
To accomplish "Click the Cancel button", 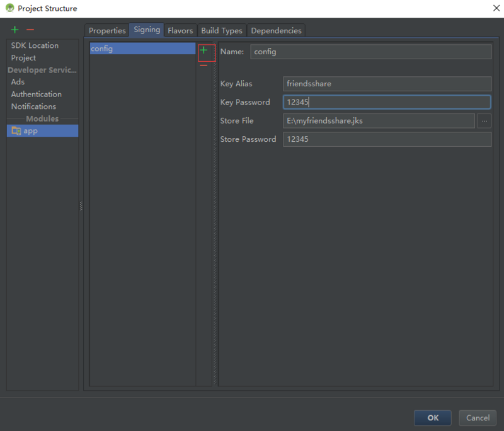I will pyautogui.click(x=478, y=418).
